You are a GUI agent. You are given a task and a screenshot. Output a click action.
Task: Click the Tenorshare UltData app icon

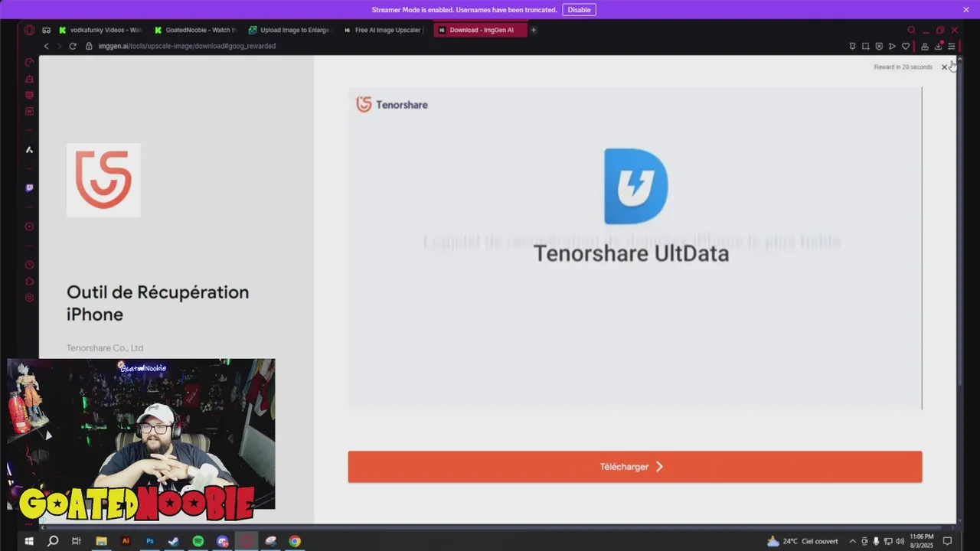[635, 186]
